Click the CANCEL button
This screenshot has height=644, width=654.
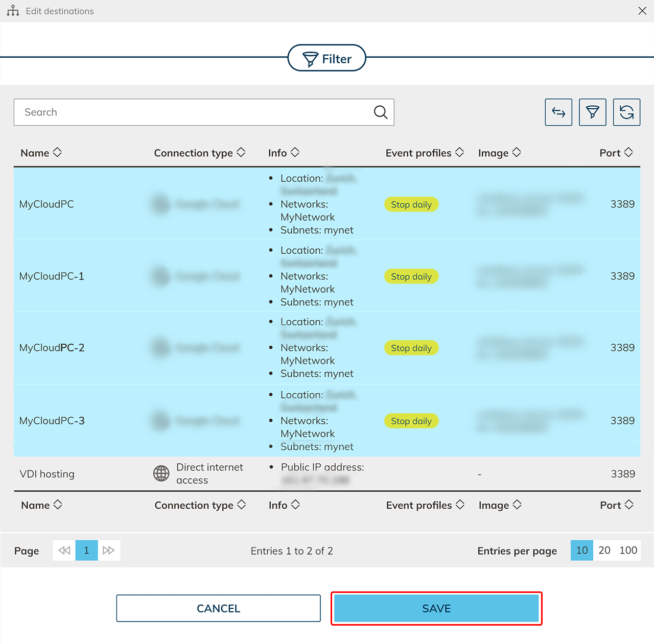(218, 608)
